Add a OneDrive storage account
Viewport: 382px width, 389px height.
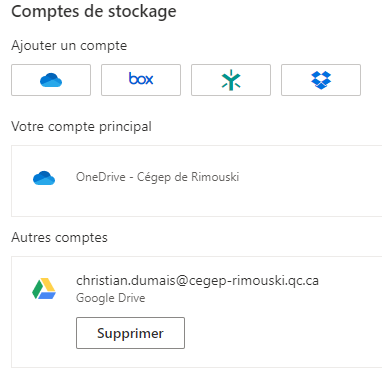tap(51, 80)
